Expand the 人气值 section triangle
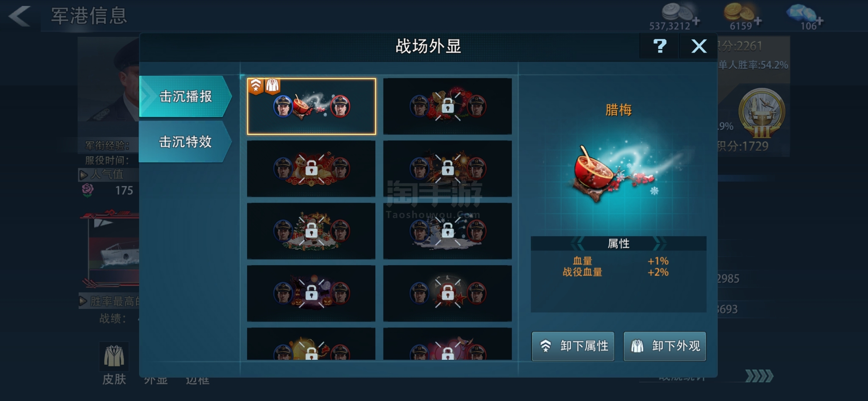 point(83,175)
